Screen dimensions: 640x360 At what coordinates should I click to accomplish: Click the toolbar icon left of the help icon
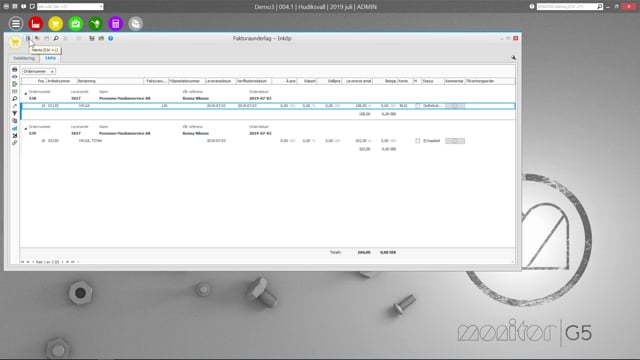tap(101, 38)
